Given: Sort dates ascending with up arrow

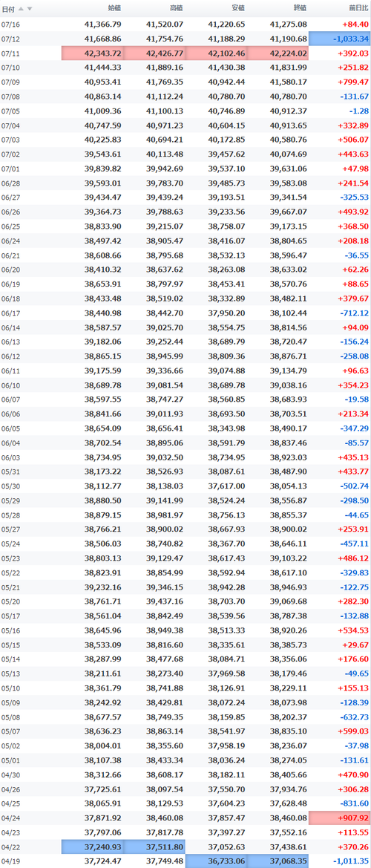Looking at the screenshot, I should pyautogui.click(x=21, y=8).
